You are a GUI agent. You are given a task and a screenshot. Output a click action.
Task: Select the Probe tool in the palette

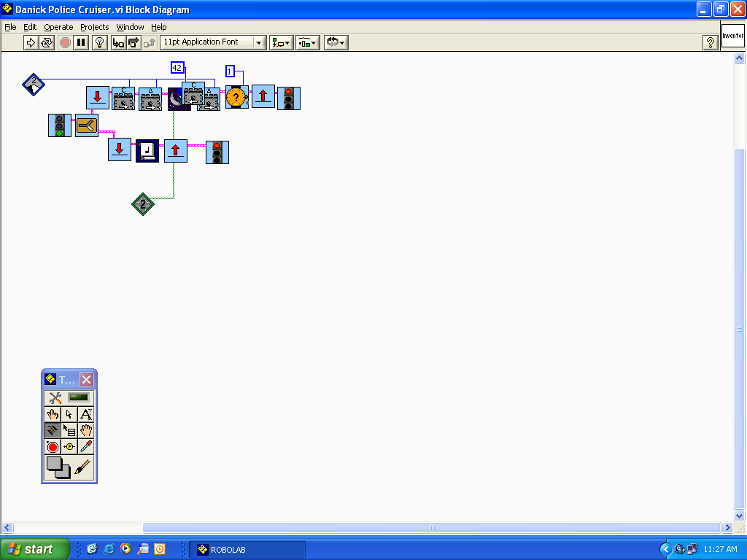[x=69, y=446]
